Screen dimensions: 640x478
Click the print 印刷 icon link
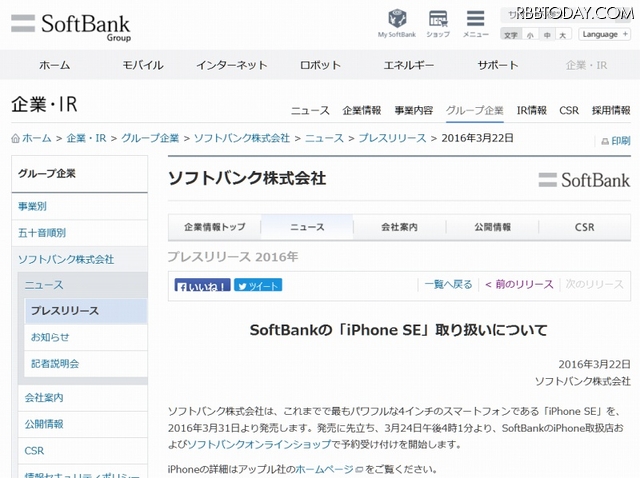coord(616,141)
